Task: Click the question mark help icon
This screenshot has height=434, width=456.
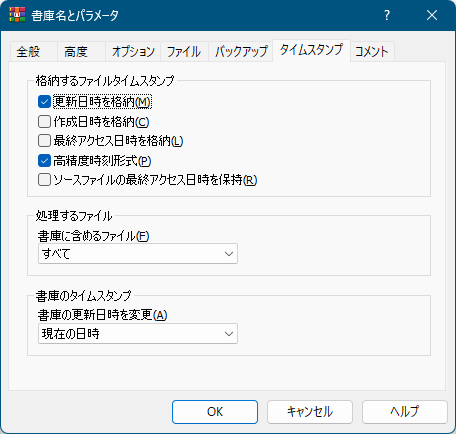Action: [x=387, y=15]
